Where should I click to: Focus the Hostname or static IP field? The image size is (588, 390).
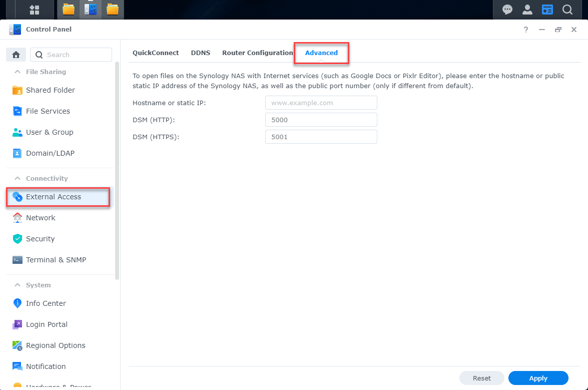pyautogui.click(x=321, y=103)
